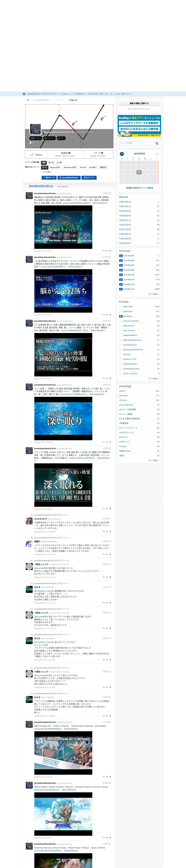Click JonathanHendricks profile avatar in header
Viewport: 186px width, 868px height.
pos(35,129)
